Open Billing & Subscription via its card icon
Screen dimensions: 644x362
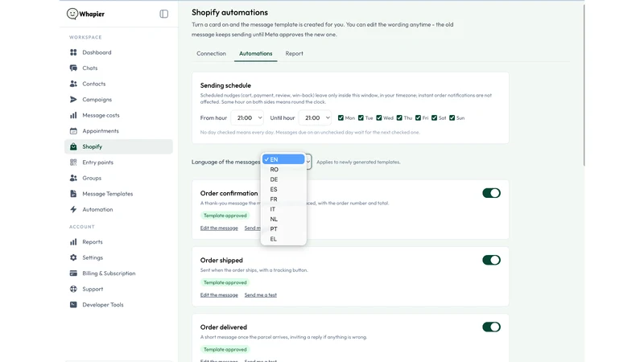point(73,274)
